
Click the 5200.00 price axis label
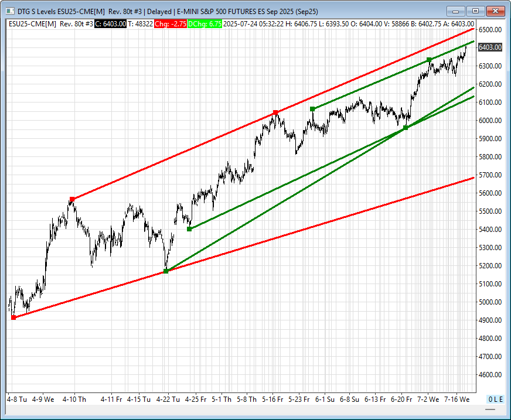tap(490, 266)
